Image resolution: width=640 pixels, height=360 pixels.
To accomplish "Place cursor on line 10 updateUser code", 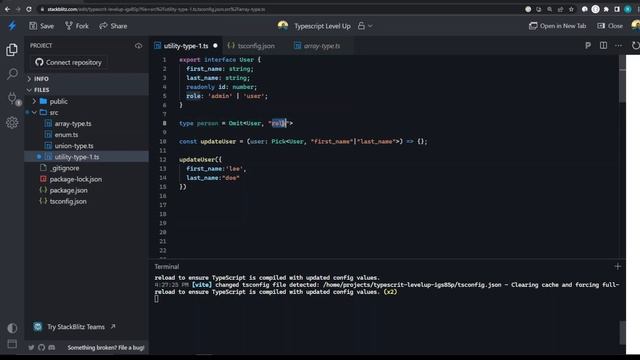I will coord(303,142).
